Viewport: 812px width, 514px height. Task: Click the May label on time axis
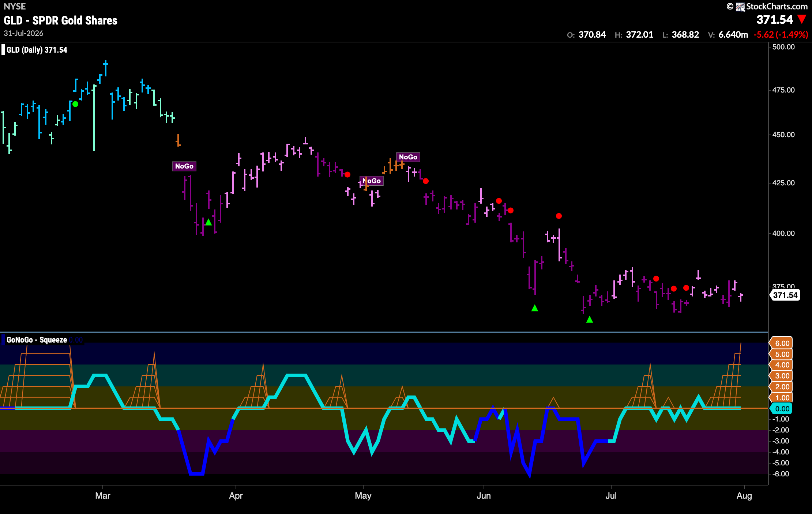(x=363, y=496)
